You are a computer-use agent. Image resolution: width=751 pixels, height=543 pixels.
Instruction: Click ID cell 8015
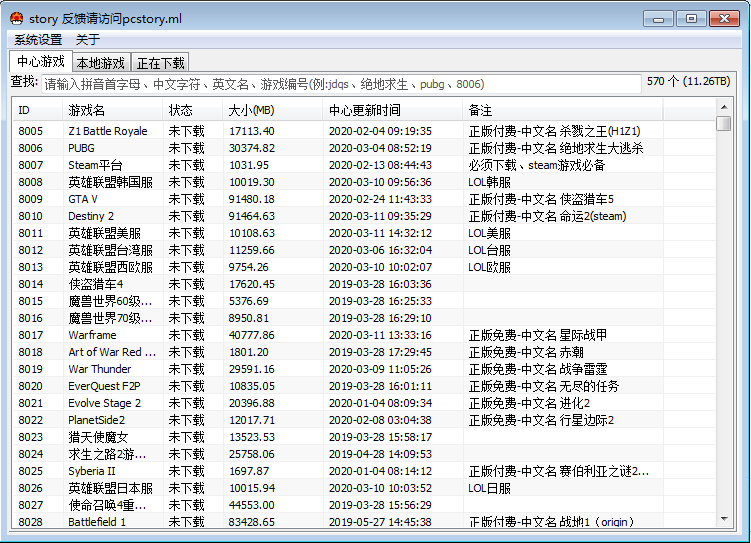click(31, 301)
